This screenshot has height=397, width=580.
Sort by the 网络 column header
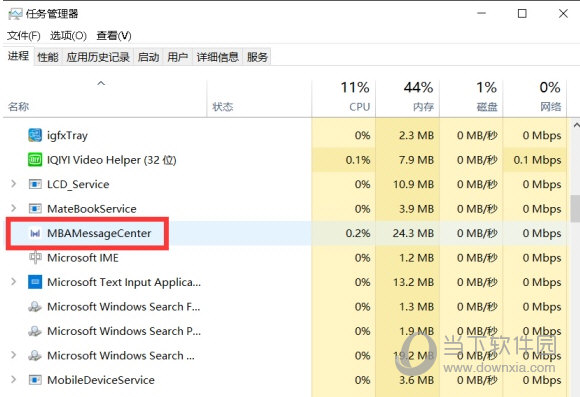(x=535, y=98)
